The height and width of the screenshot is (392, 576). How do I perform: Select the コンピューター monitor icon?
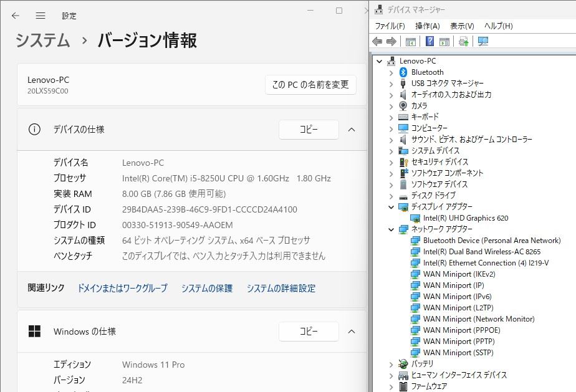(x=403, y=128)
